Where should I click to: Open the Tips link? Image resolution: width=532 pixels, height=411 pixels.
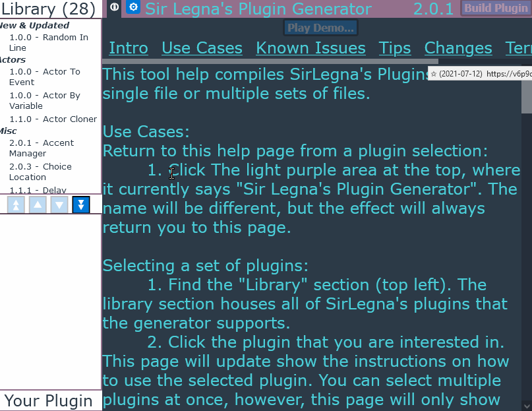point(395,48)
